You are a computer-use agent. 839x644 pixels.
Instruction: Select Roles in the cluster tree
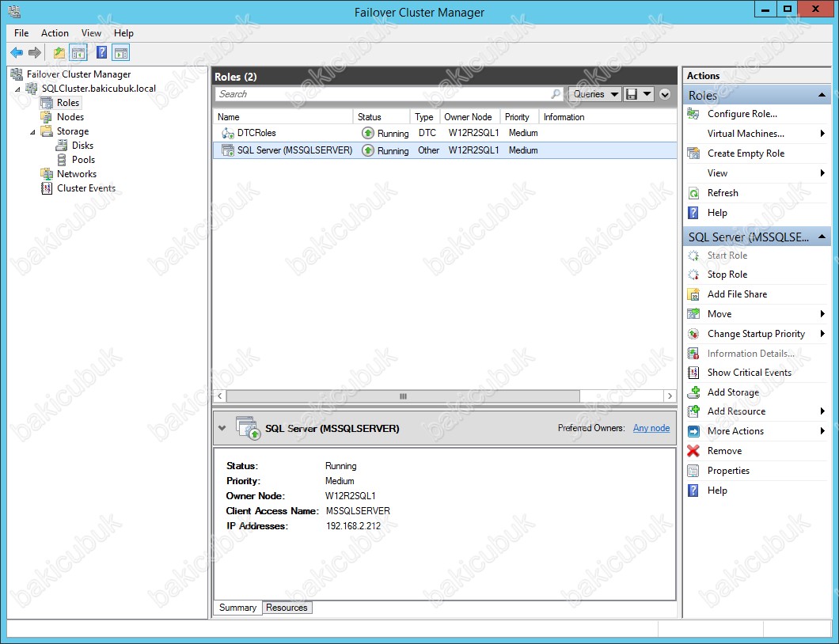pos(68,103)
